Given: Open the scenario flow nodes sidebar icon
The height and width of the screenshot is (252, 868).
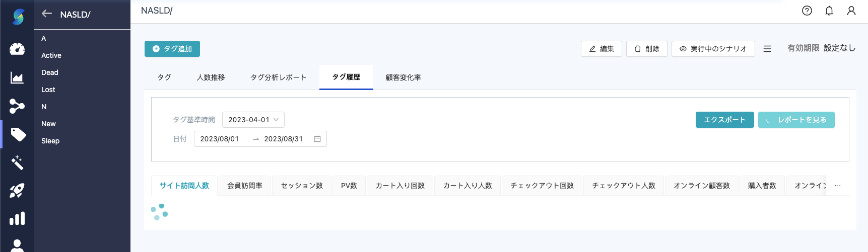Looking at the screenshot, I should (17, 106).
